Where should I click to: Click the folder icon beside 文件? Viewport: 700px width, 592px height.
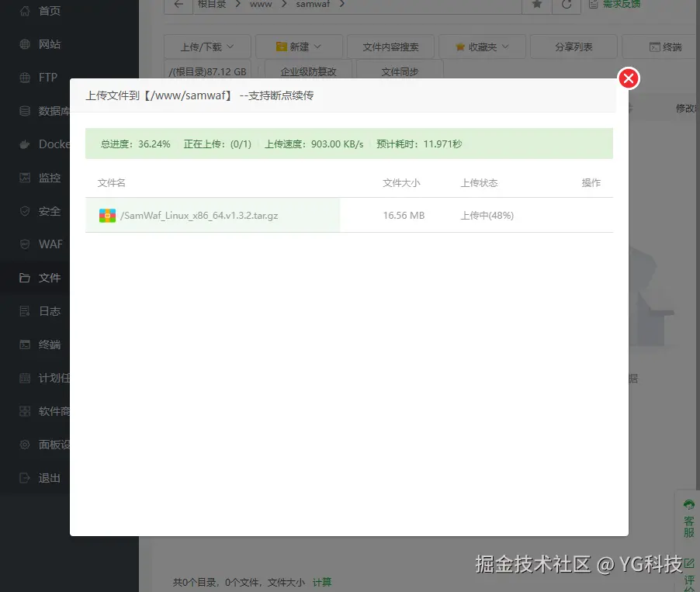pyautogui.click(x=25, y=278)
